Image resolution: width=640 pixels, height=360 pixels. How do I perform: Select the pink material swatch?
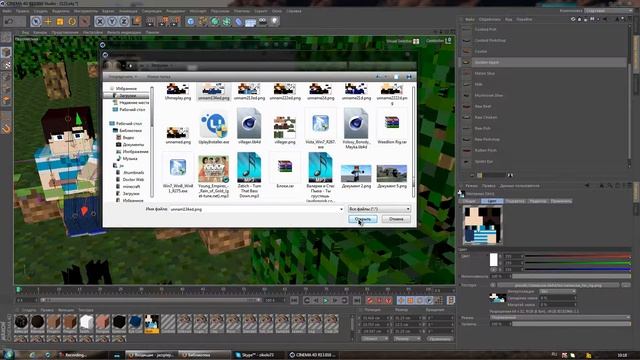click(102, 322)
